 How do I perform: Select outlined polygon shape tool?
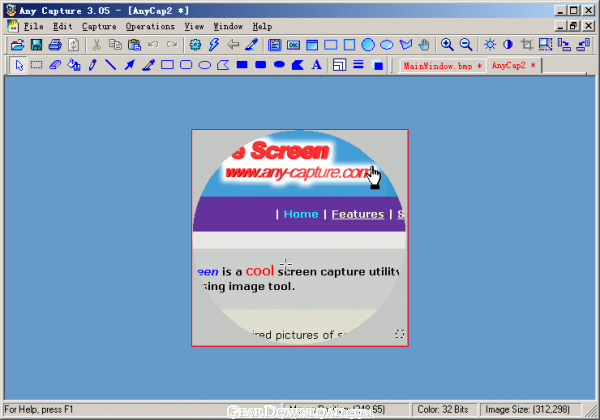[223, 65]
